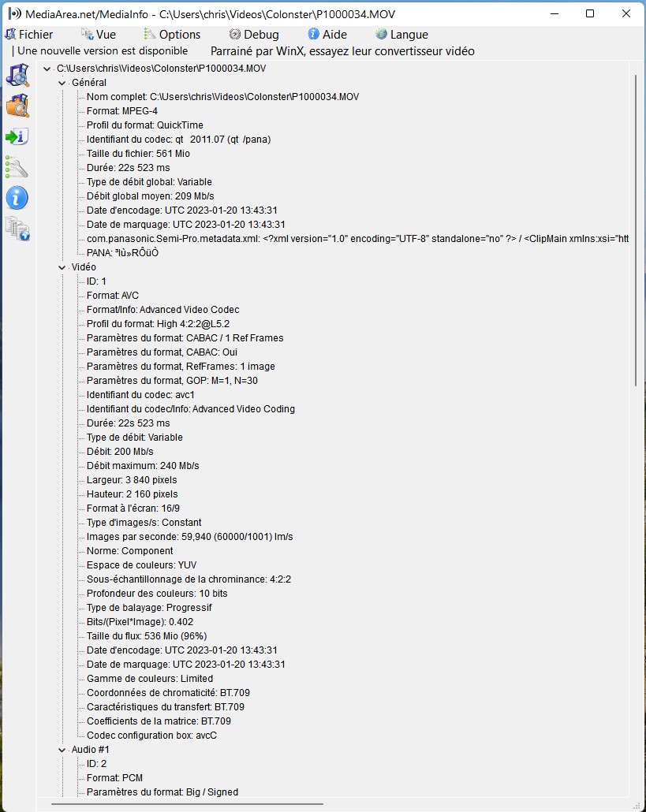Select the 'Profil du format: High 4:2:2@L5.2' row
The height and width of the screenshot is (812, 646).
click(x=158, y=324)
